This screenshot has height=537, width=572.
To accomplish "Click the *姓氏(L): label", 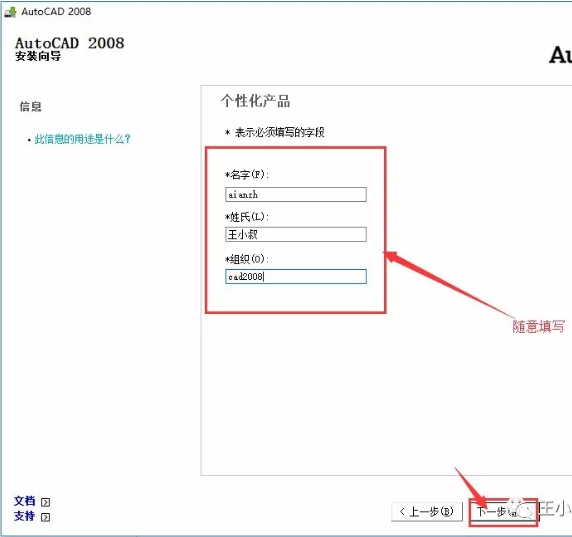I will 247,217.
